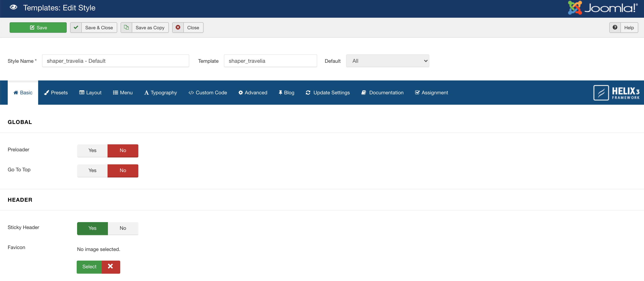Disable Sticky Header with No

(123, 228)
